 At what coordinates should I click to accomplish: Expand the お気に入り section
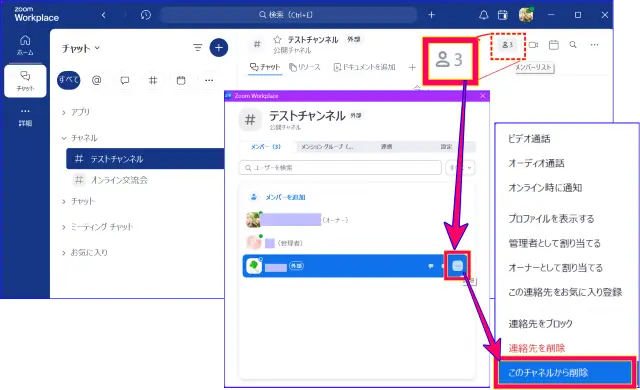[85, 253]
